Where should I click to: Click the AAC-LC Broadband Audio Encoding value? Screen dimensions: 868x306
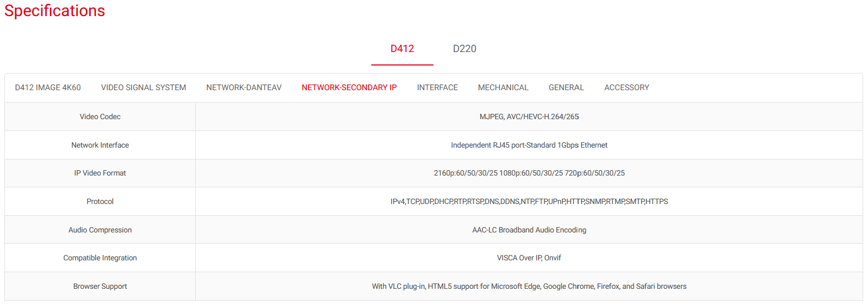coord(529,230)
